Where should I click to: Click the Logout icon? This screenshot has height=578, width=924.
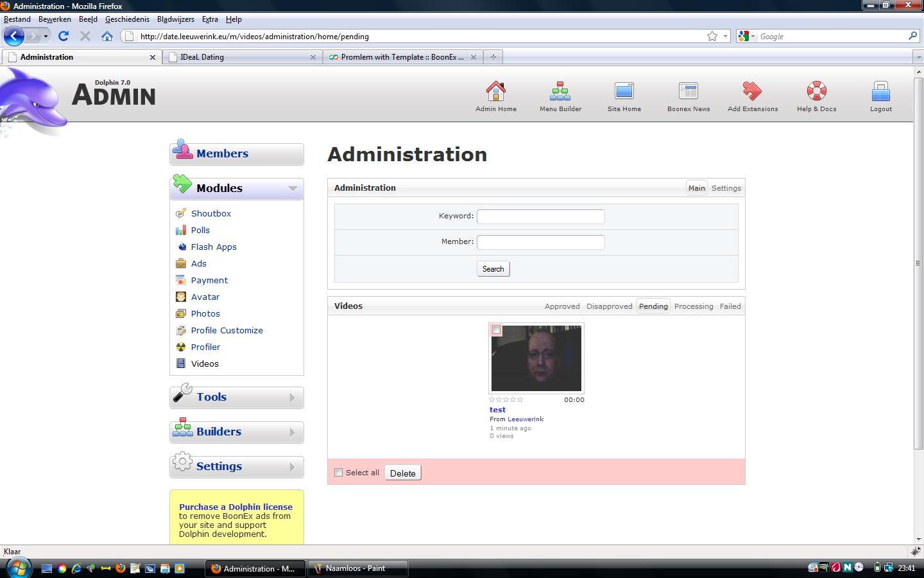click(880, 92)
